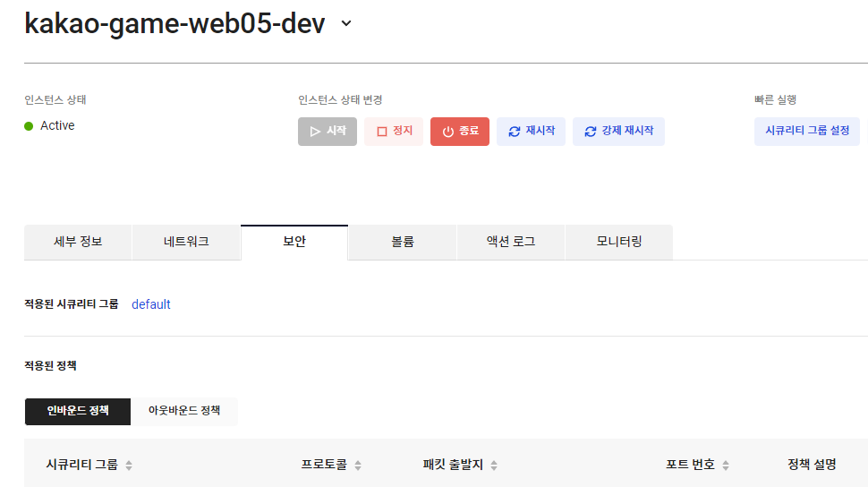
Task: Switch to the 세부 정보 tab
Action: pyautogui.click(x=78, y=242)
